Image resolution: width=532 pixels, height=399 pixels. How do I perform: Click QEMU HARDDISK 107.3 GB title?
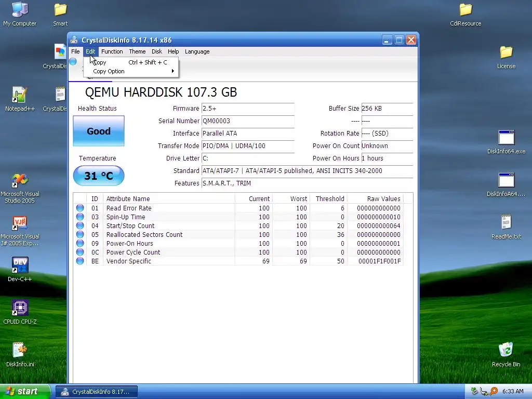pos(161,92)
